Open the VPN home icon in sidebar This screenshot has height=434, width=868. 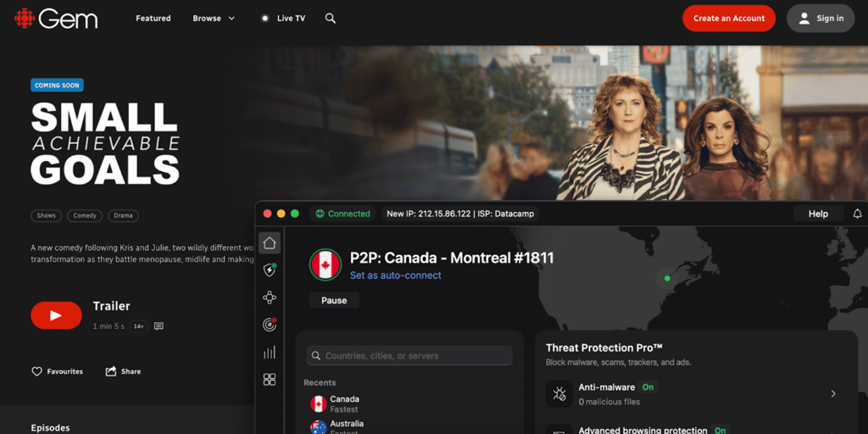coord(270,242)
